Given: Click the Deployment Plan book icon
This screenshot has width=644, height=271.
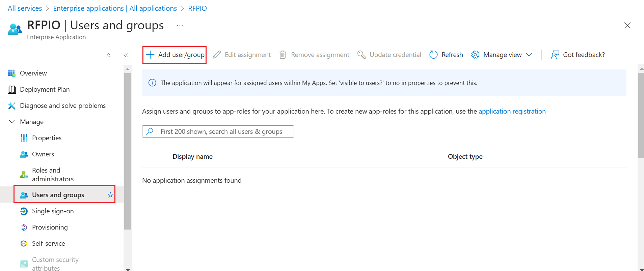Looking at the screenshot, I should click(x=12, y=89).
